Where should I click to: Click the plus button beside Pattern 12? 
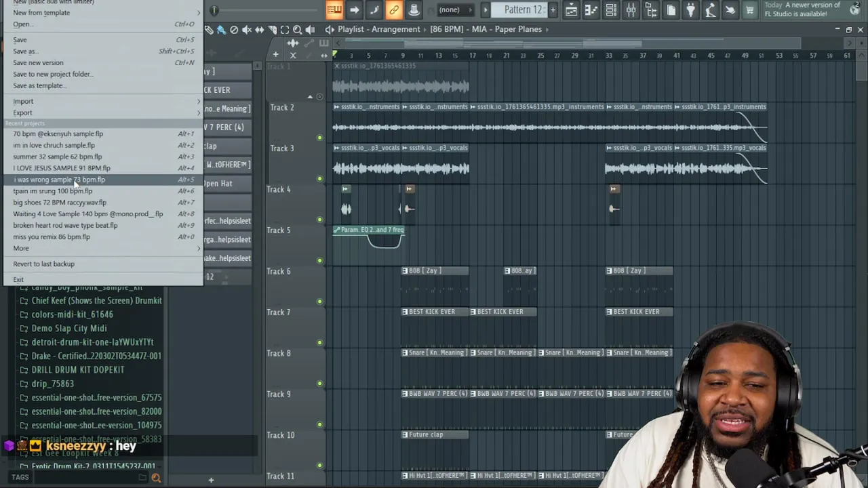pos(553,9)
